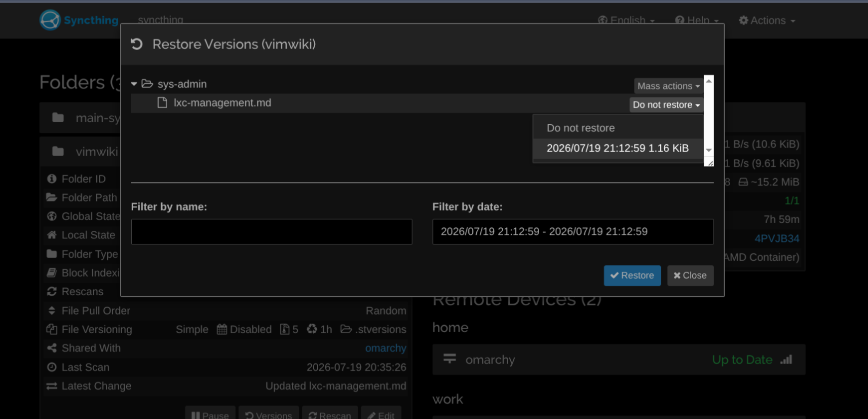Click the vimwiki folder icon in folder list
The image size is (868, 419).
coord(58,151)
